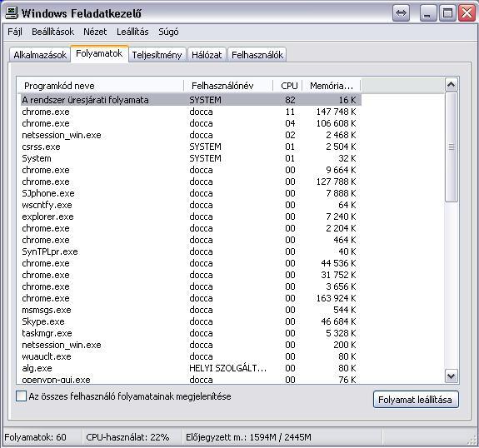The image size is (479, 448).
Task: Open the Súgó menu
Action: [x=168, y=32]
